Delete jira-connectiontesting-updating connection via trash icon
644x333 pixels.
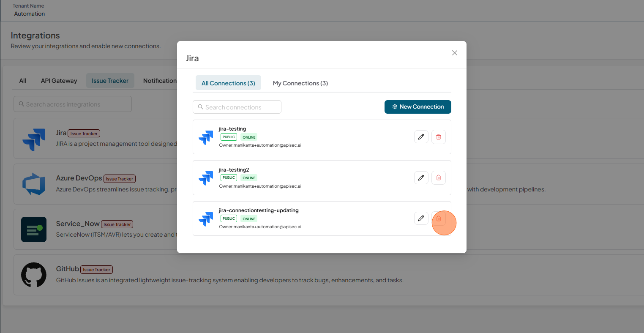(439, 218)
